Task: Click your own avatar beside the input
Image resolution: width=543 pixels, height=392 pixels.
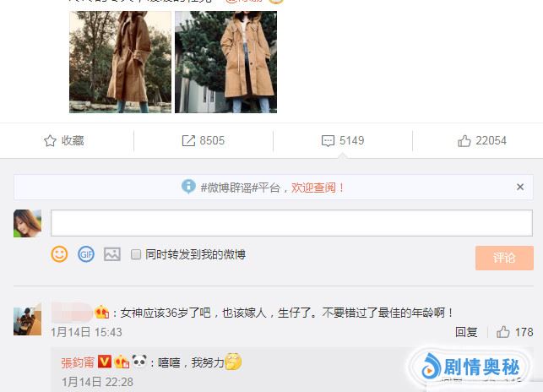Action: click(x=27, y=224)
